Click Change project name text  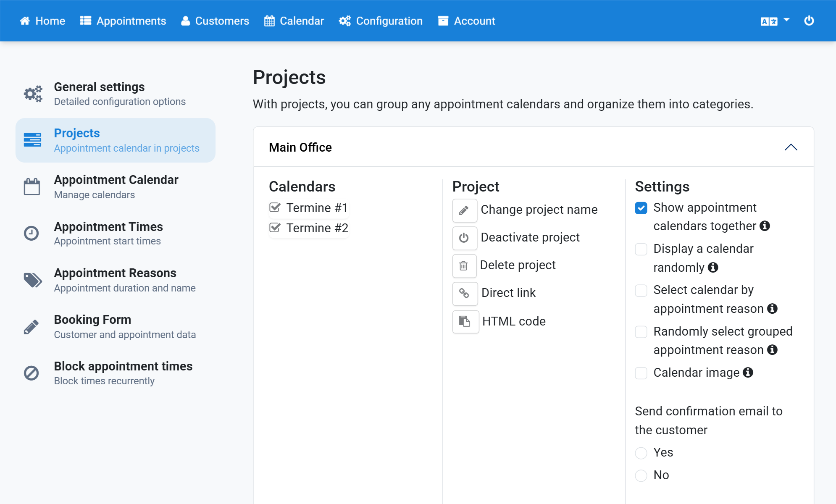coord(539,210)
